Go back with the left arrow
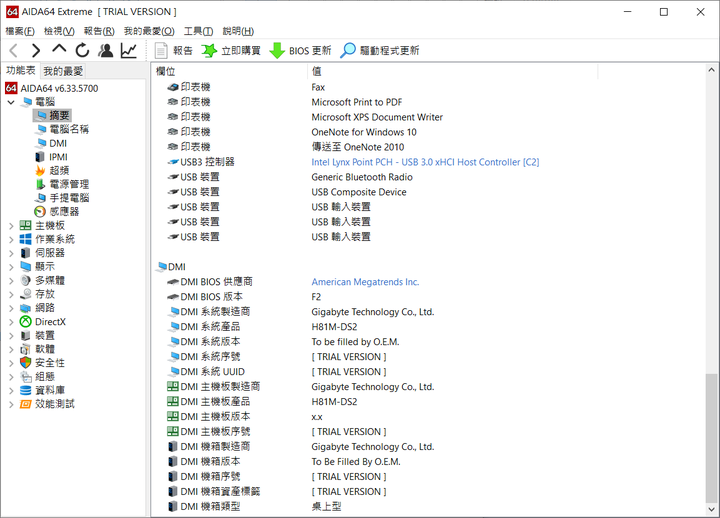Screen dimensions: 720x518 click(14, 50)
